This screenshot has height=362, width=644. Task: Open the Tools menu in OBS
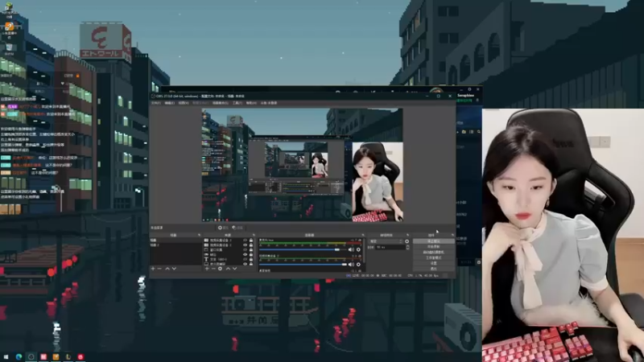pyautogui.click(x=237, y=103)
